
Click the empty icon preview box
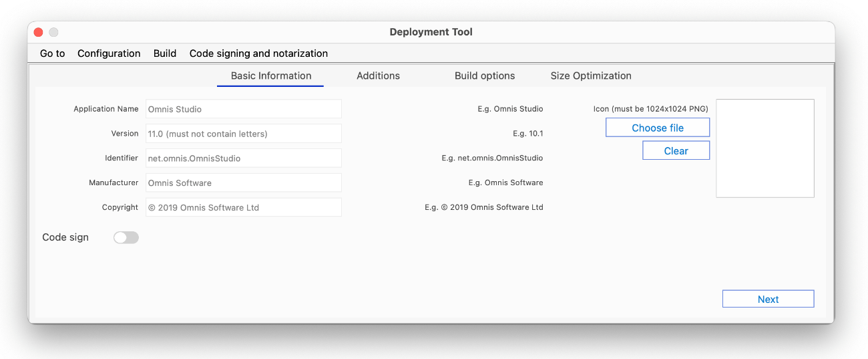765,148
